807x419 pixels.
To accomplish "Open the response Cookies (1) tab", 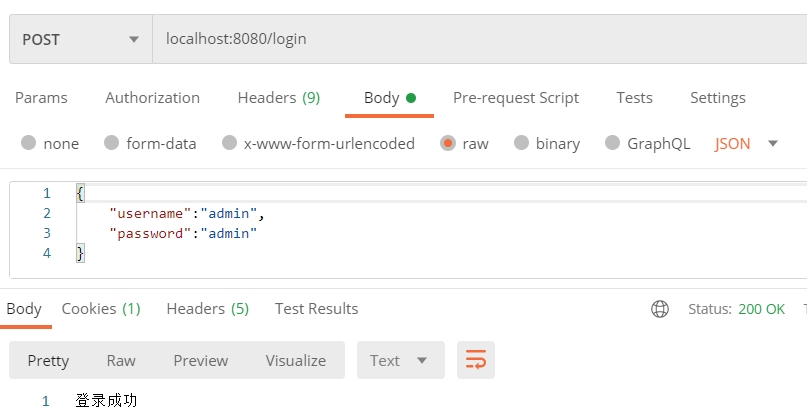I will pos(101,309).
